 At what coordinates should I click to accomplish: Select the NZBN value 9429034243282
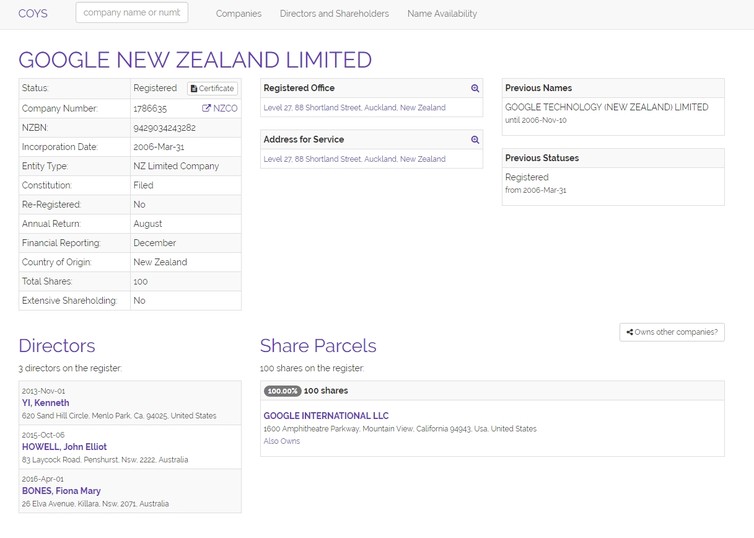[x=164, y=128]
